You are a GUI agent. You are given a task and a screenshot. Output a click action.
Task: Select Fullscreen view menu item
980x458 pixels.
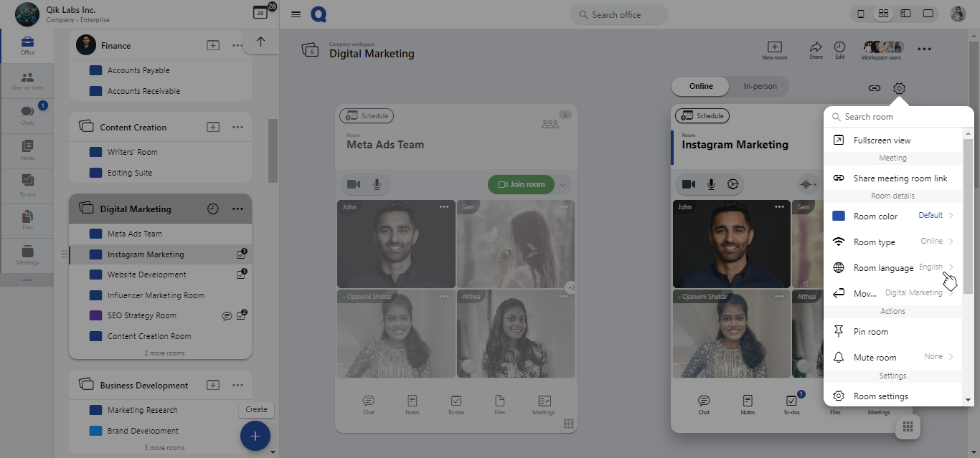[x=882, y=140]
